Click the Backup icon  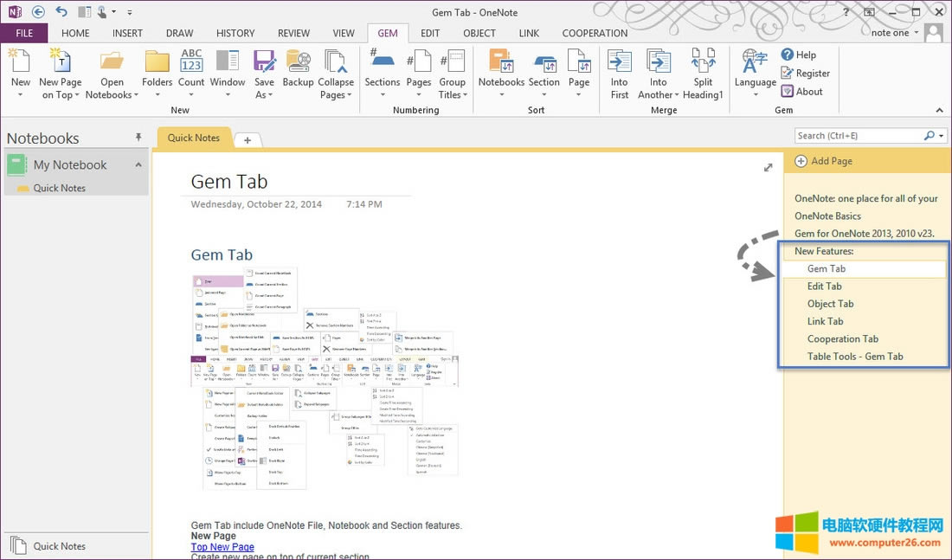click(298, 62)
